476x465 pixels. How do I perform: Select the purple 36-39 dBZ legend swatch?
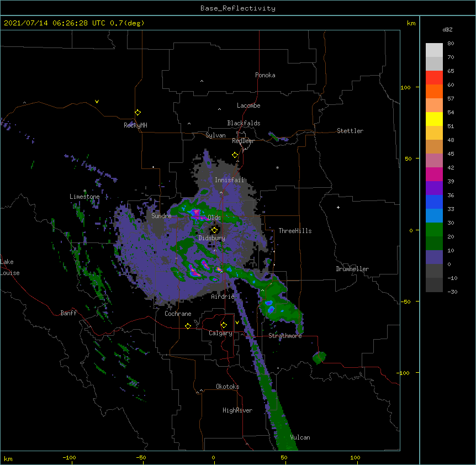point(434,188)
